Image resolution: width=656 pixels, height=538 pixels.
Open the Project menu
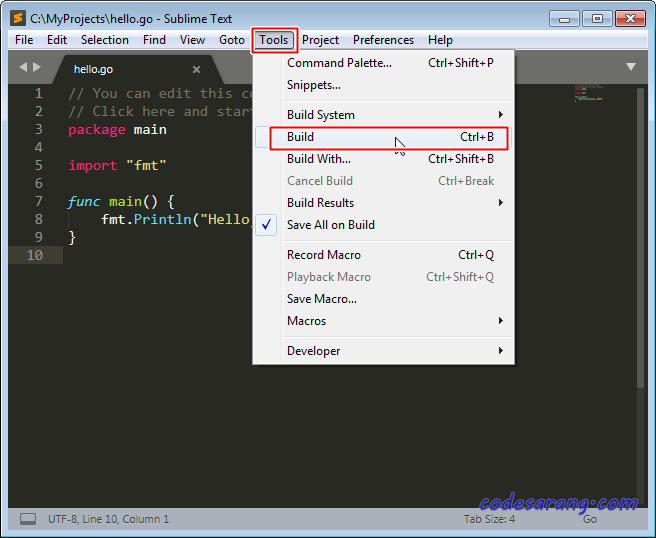[x=320, y=40]
